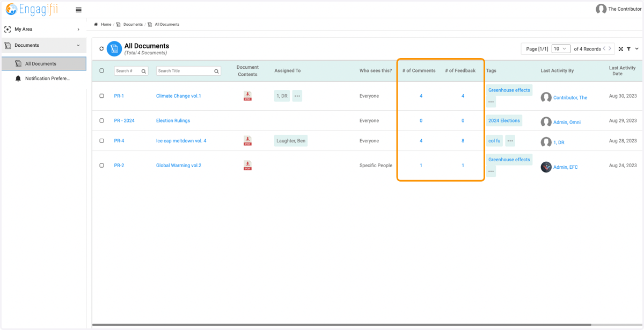This screenshot has width=644, height=330.
Task: Go to next page arrow
Action: click(x=610, y=49)
